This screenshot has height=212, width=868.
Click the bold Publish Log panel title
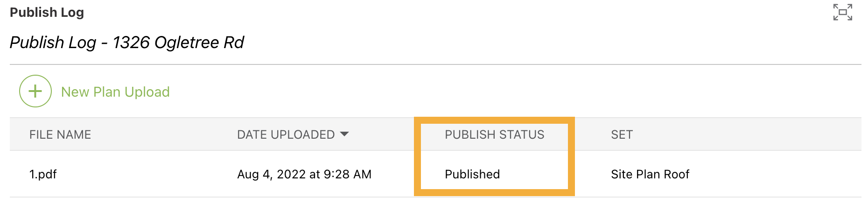pos(47,12)
